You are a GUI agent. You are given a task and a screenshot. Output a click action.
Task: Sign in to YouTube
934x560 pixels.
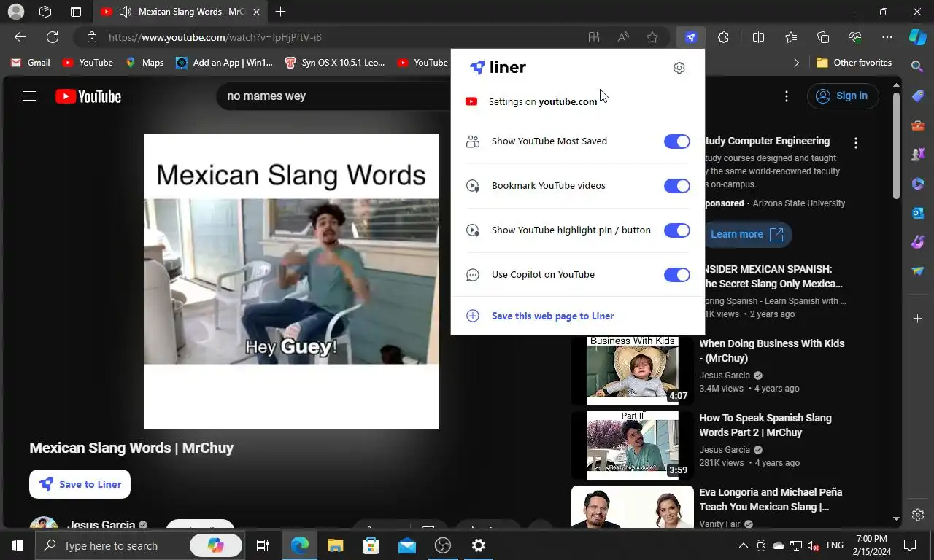pos(843,96)
